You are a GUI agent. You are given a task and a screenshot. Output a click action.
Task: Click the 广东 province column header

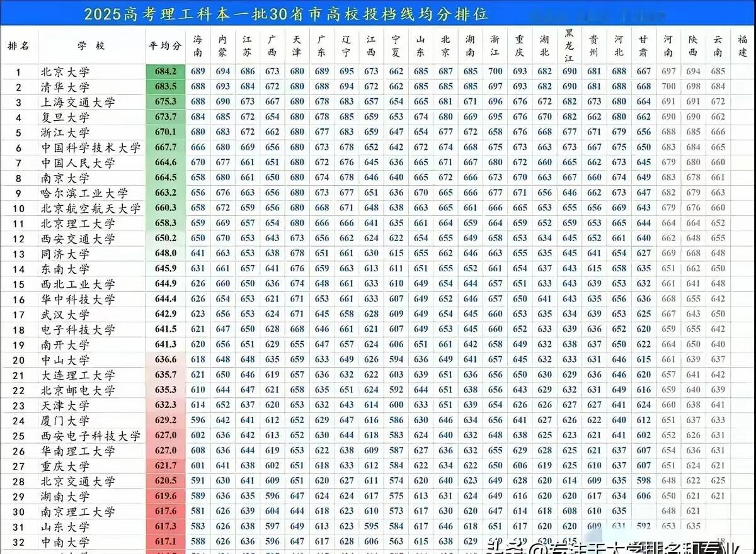[321, 46]
